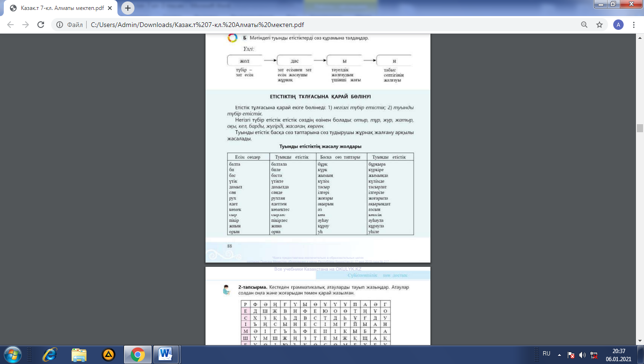Click the browser Forward arrow
The width and height of the screenshot is (644, 364).
coord(26,25)
